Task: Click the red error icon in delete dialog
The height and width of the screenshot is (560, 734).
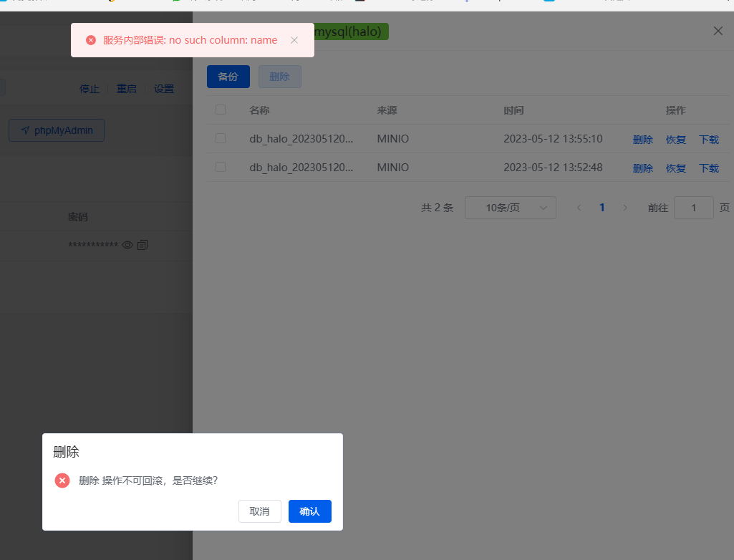Action: [62, 481]
